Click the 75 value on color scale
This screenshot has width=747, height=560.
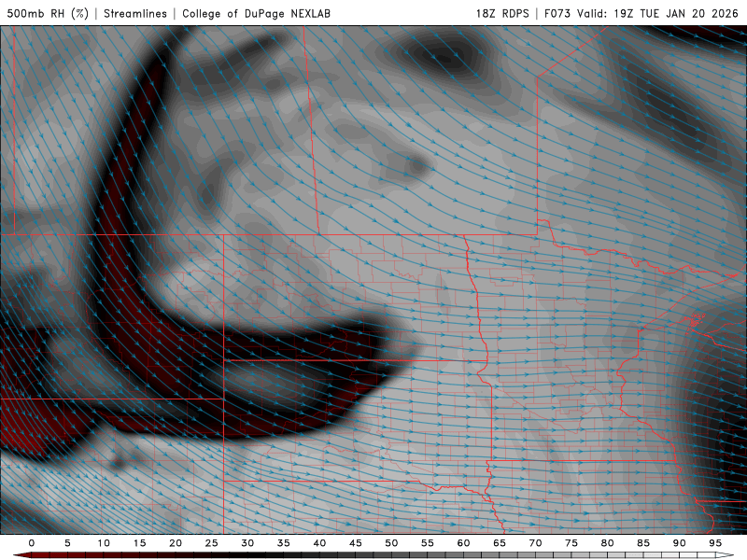pos(571,543)
